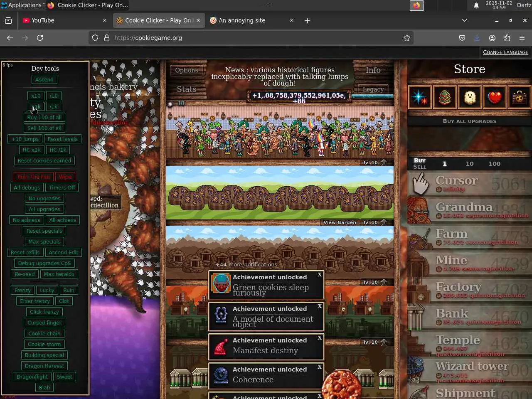Image resolution: width=532 pixels, height=399 pixels.
Task: Buy a Grandma from the Store list
Action: pos(470,210)
